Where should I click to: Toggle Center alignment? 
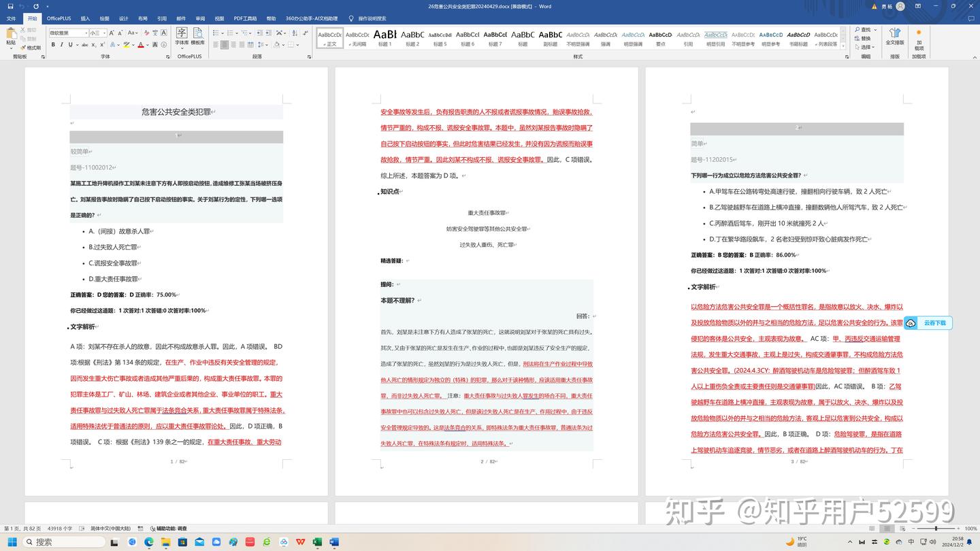click(225, 45)
